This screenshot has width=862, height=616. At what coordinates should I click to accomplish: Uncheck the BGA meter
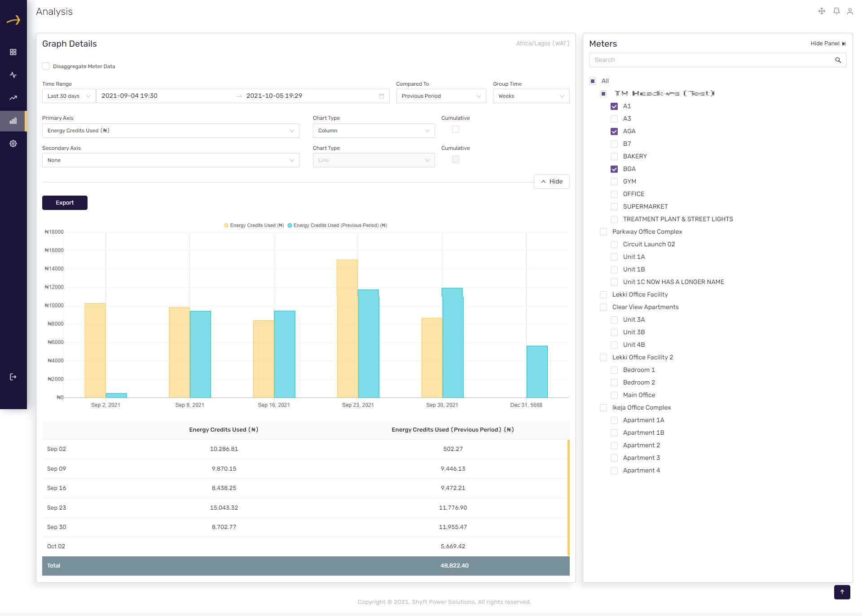(x=614, y=169)
